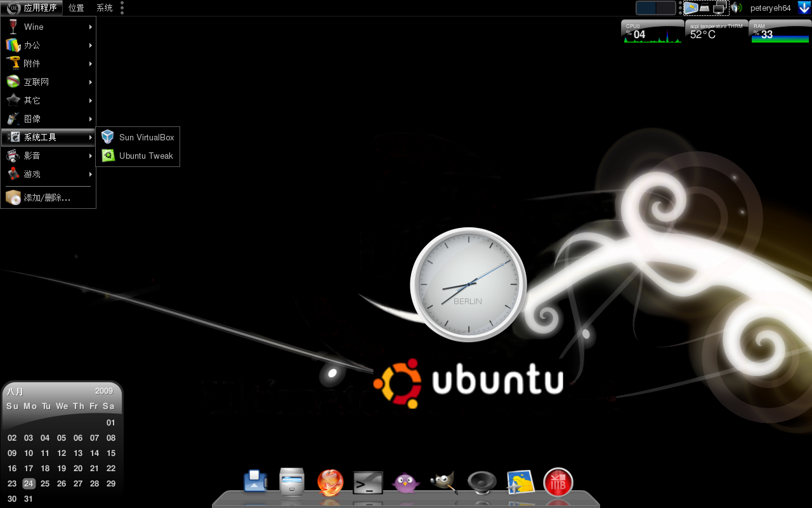Expand the 影音 multimedia submenu arrow
The height and width of the screenshot is (508, 812).
(x=91, y=156)
